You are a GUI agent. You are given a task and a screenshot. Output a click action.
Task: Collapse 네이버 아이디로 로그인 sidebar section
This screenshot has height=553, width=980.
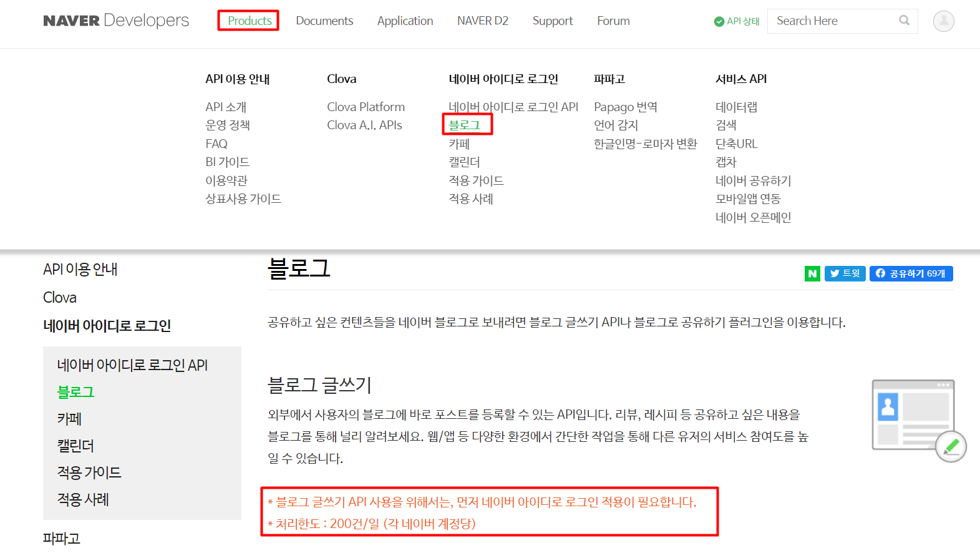(x=107, y=325)
